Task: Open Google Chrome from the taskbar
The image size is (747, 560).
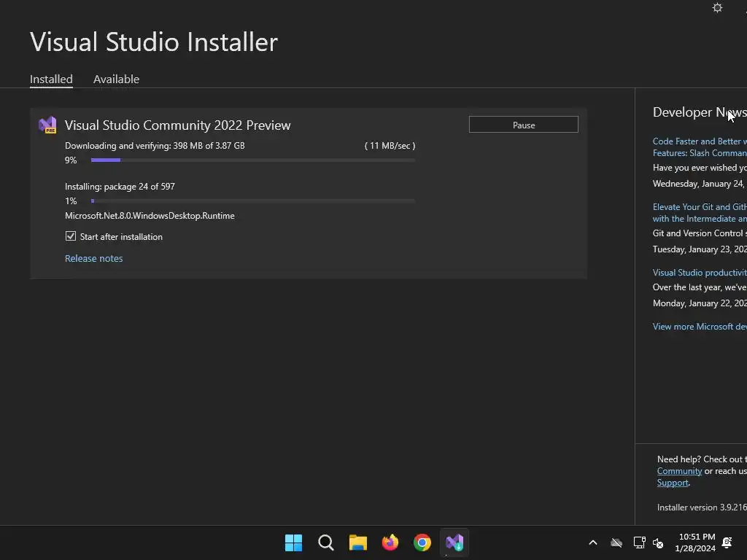Action: 422,542
